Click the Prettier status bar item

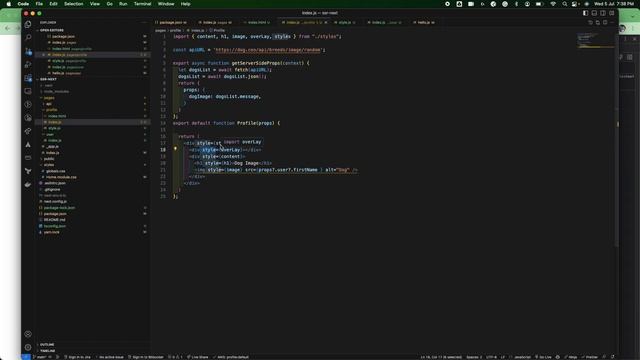(590, 357)
